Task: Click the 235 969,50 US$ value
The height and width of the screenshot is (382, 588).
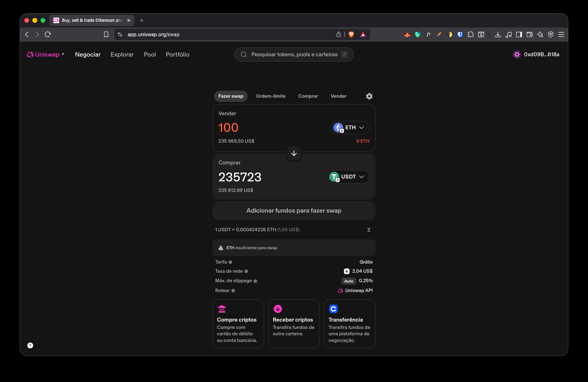Action: (x=236, y=141)
